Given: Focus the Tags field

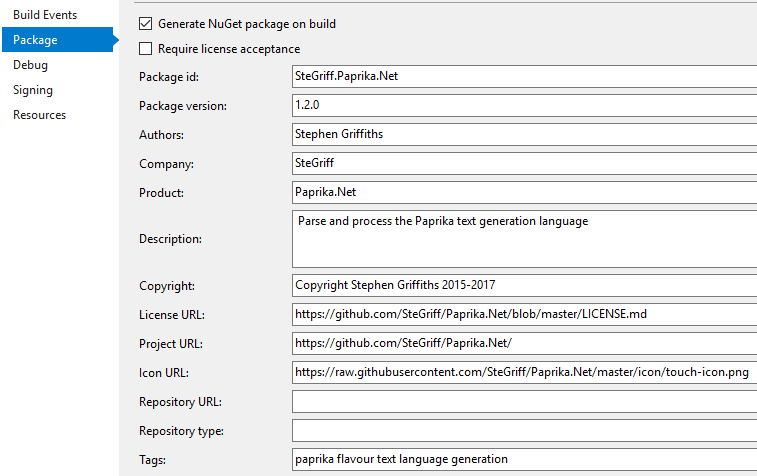Looking at the screenshot, I should (524, 459).
